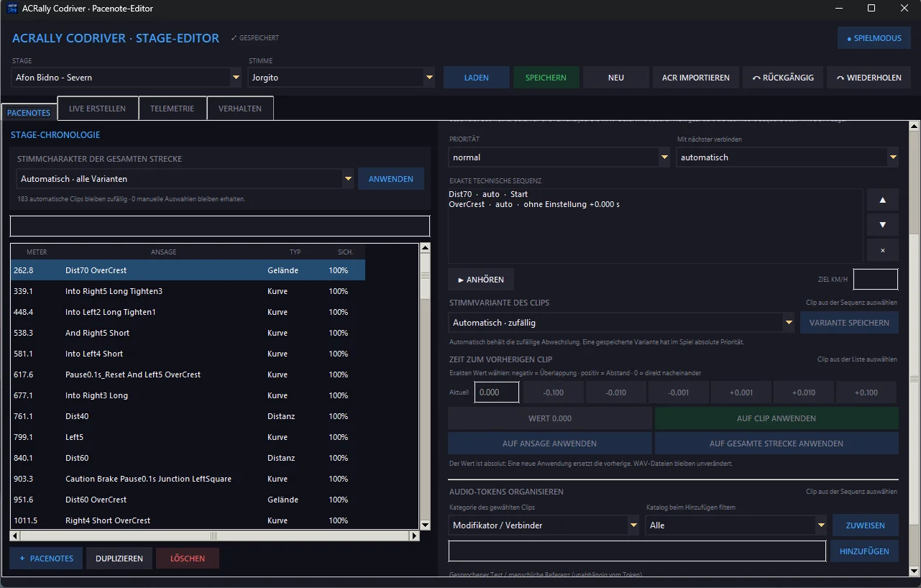Click the ACRally Codriver app icon in title bar
921x588 pixels.
pyautogui.click(x=12, y=9)
